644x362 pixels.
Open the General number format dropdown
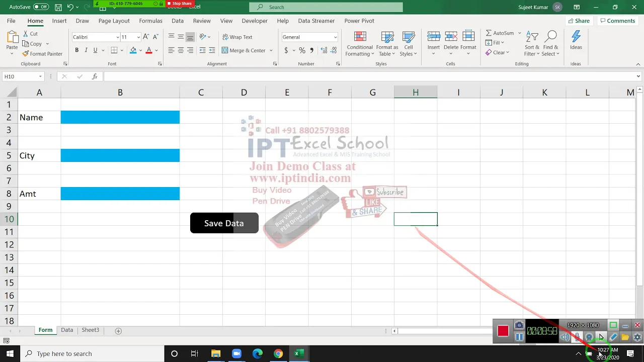click(335, 37)
